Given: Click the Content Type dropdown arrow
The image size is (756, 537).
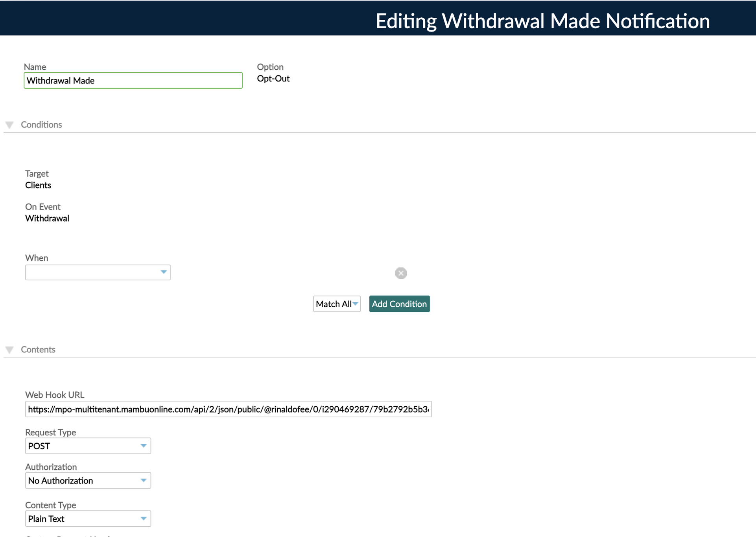Looking at the screenshot, I should 144,518.
